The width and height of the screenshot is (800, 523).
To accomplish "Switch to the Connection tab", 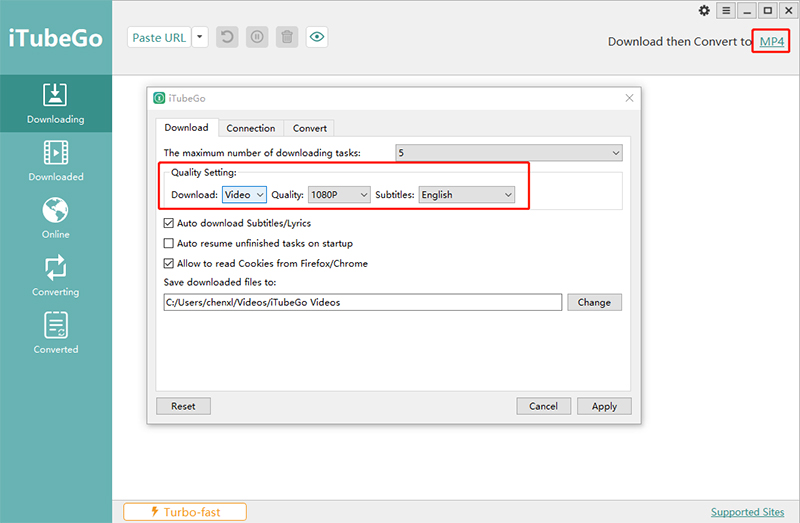I will [x=251, y=128].
